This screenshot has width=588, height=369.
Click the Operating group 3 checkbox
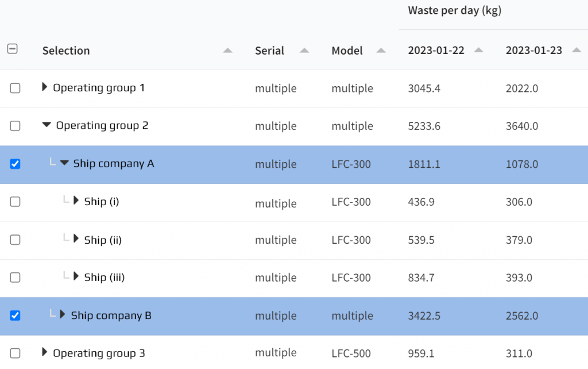16,353
